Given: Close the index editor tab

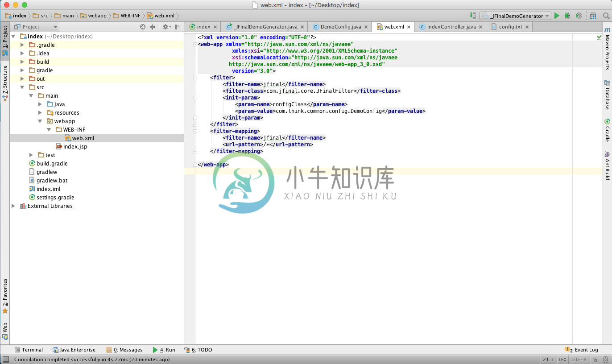Looking at the screenshot, I should 215,27.
